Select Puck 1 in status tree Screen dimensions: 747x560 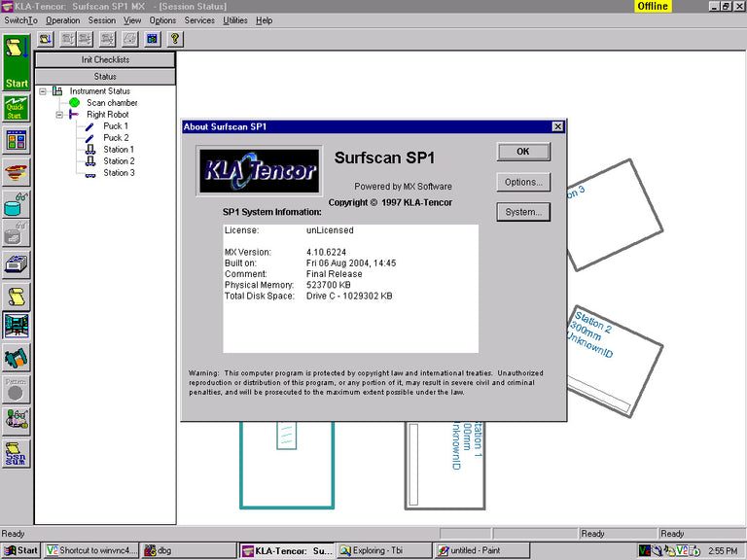116,126
